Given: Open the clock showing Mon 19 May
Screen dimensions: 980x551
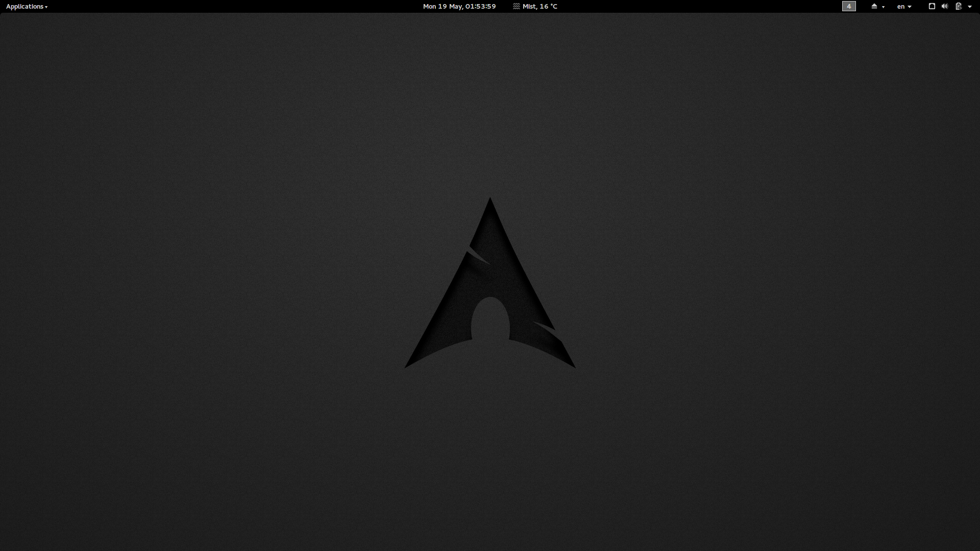Looking at the screenshot, I should pyautogui.click(x=459, y=6).
